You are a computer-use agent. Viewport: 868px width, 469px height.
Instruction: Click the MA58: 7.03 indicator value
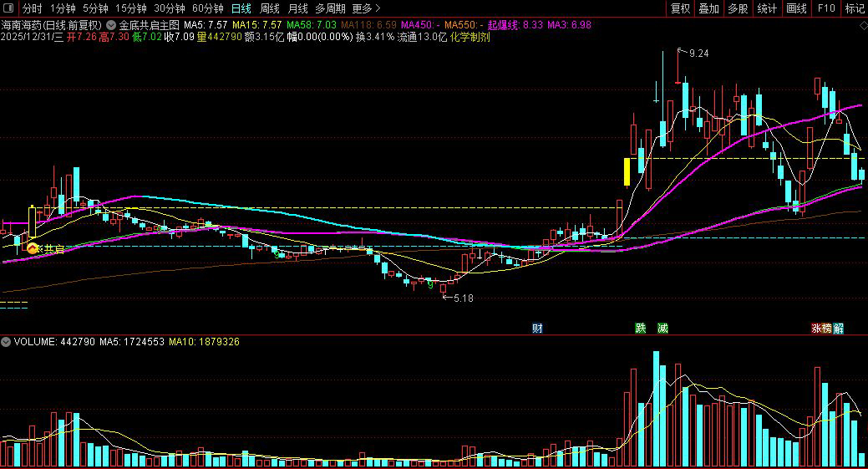(311, 25)
